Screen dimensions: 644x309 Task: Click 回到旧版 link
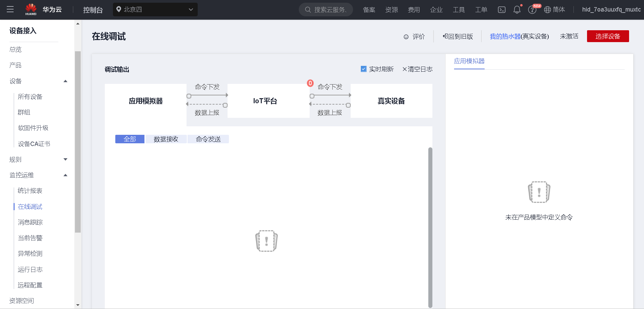461,37
